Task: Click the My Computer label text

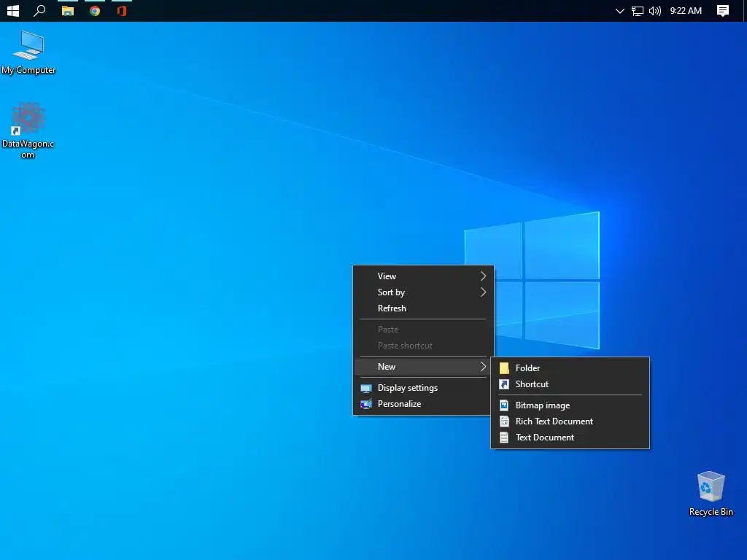Action: point(28,70)
